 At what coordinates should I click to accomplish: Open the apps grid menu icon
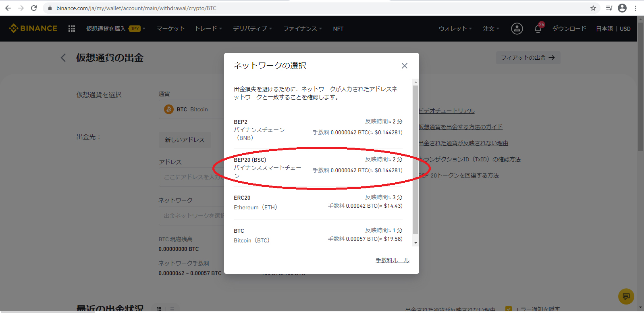pos(72,29)
